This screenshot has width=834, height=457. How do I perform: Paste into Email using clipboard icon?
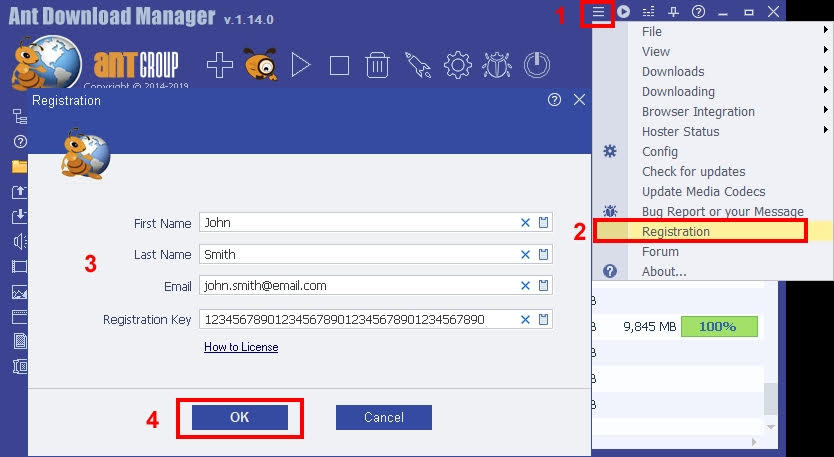coord(543,286)
